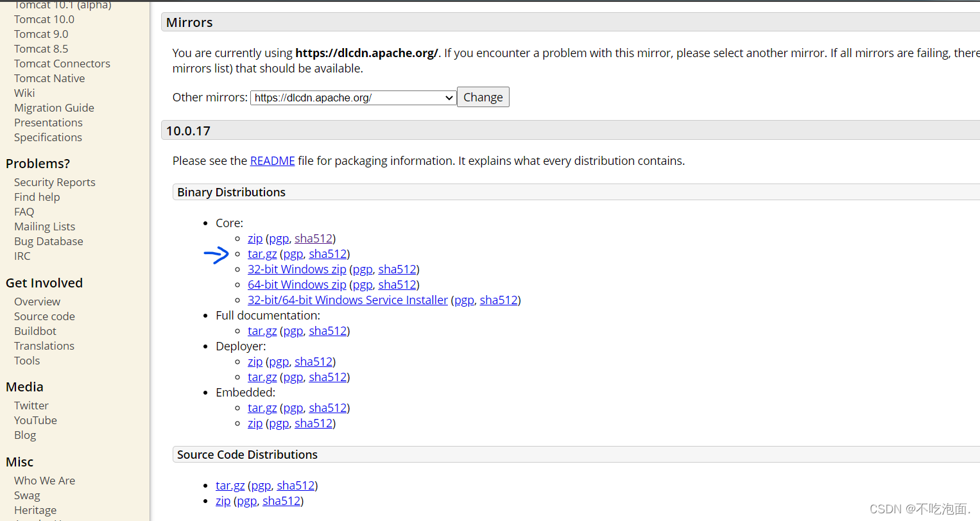Open the IRC sidebar link

point(22,256)
